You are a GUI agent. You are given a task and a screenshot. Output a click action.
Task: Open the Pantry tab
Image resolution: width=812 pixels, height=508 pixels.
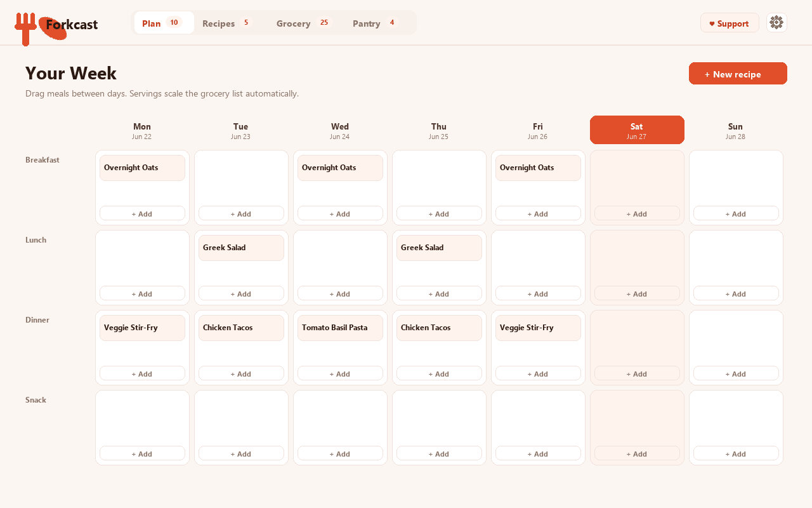(x=374, y=23)
